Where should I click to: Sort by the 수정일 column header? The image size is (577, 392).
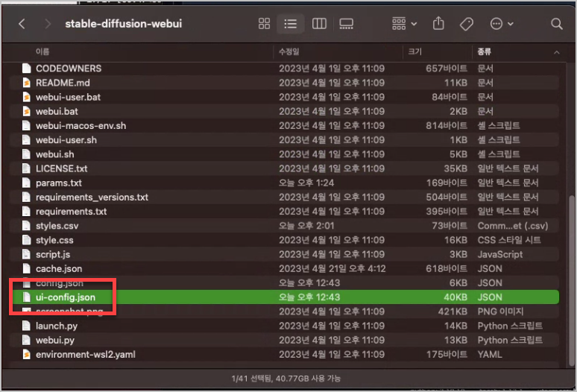tap(288, 51)
